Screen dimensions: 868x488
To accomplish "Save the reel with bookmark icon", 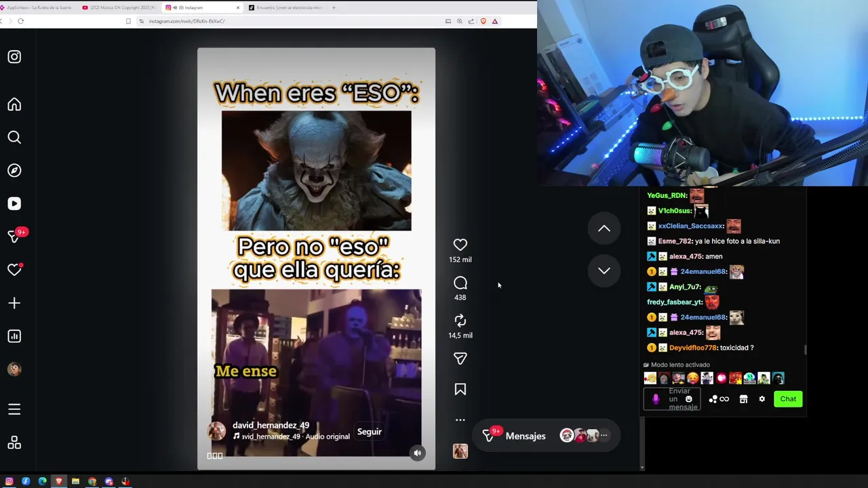I will coord(460,389).
